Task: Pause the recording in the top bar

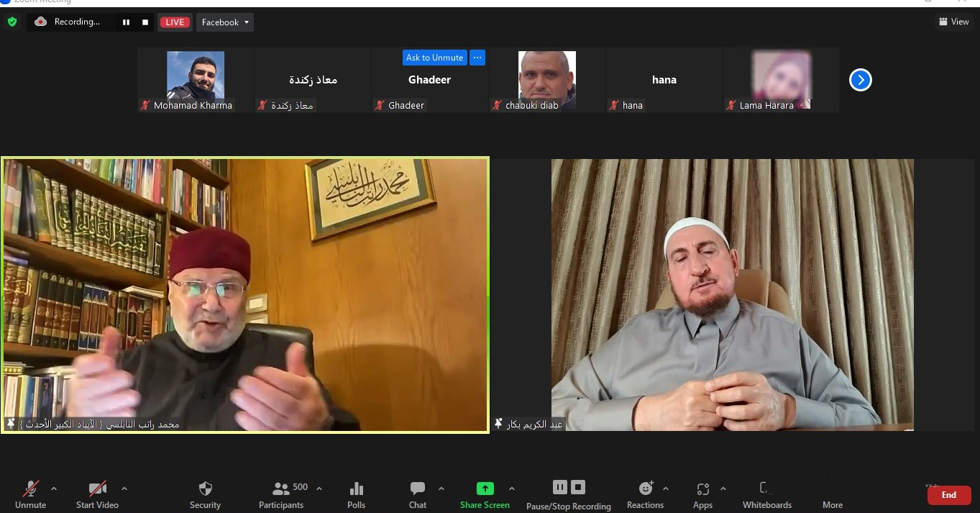Action: (x=126, y=22)
